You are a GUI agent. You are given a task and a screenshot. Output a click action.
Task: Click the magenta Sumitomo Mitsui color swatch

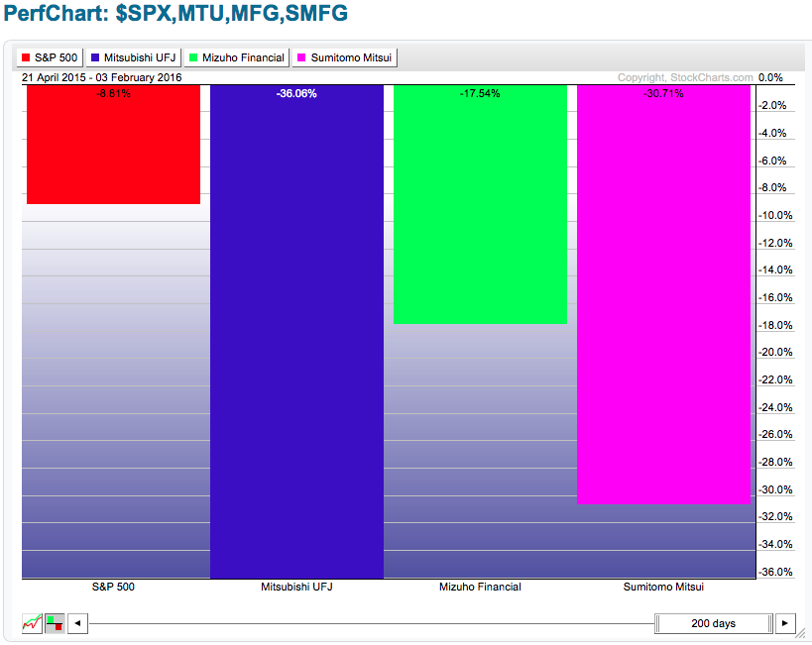click(302, 57)
